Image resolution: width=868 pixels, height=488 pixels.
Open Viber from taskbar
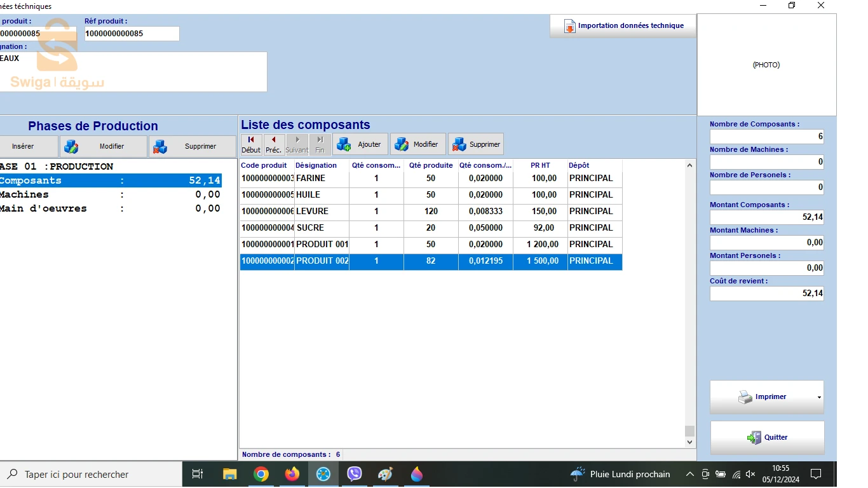click(x=355, y=474)
